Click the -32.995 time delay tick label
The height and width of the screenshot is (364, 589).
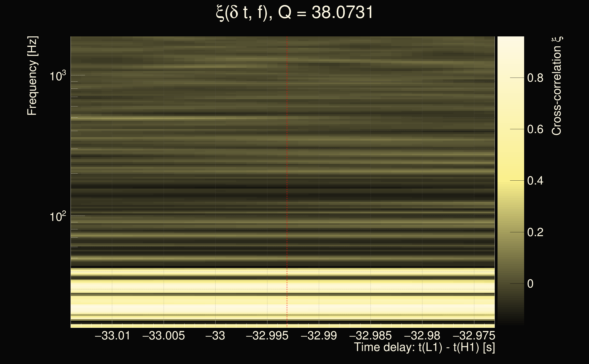[267, 336]
